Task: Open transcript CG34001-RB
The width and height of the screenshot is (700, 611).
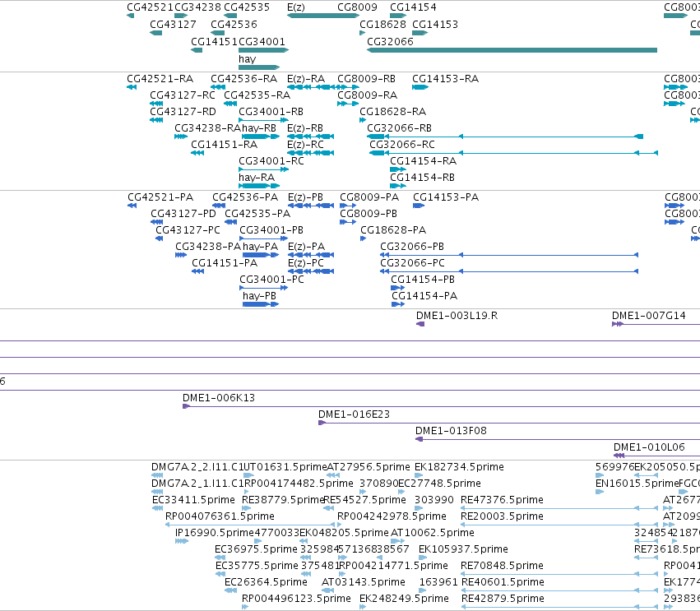Action: point(271,112)
